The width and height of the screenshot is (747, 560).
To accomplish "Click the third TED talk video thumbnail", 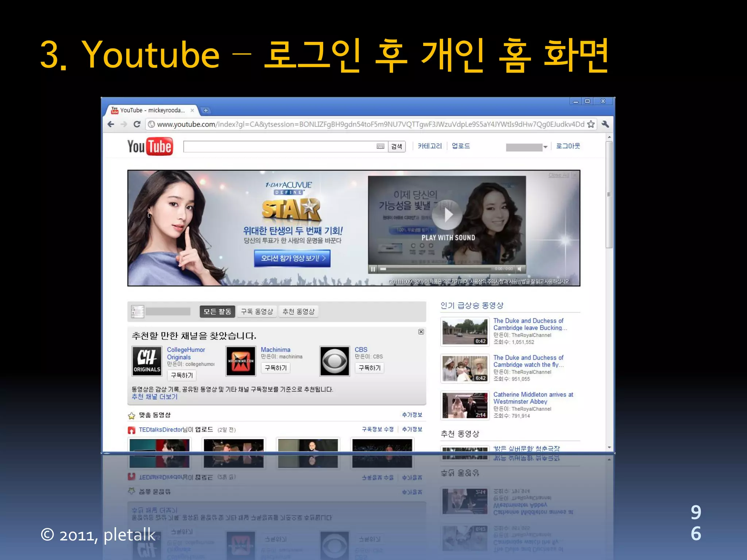I will tap(308, 446).
